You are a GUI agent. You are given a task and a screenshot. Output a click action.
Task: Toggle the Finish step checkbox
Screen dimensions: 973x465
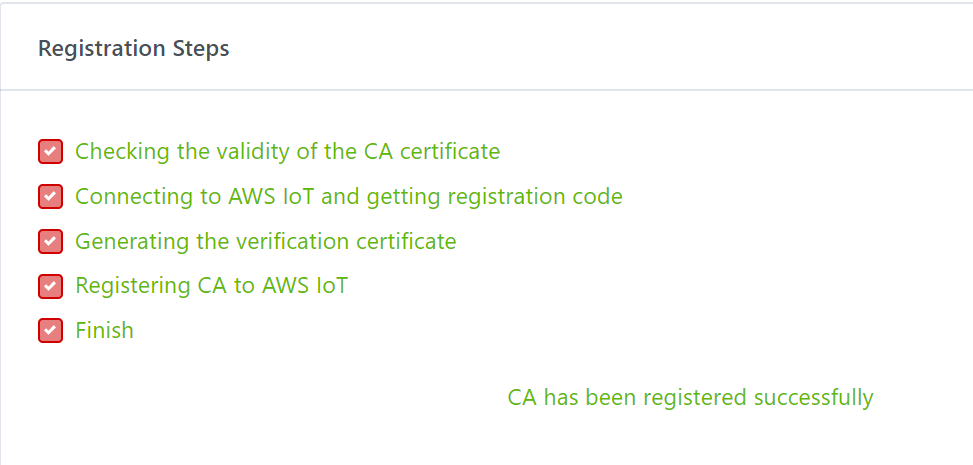click(x=50, y=331)
